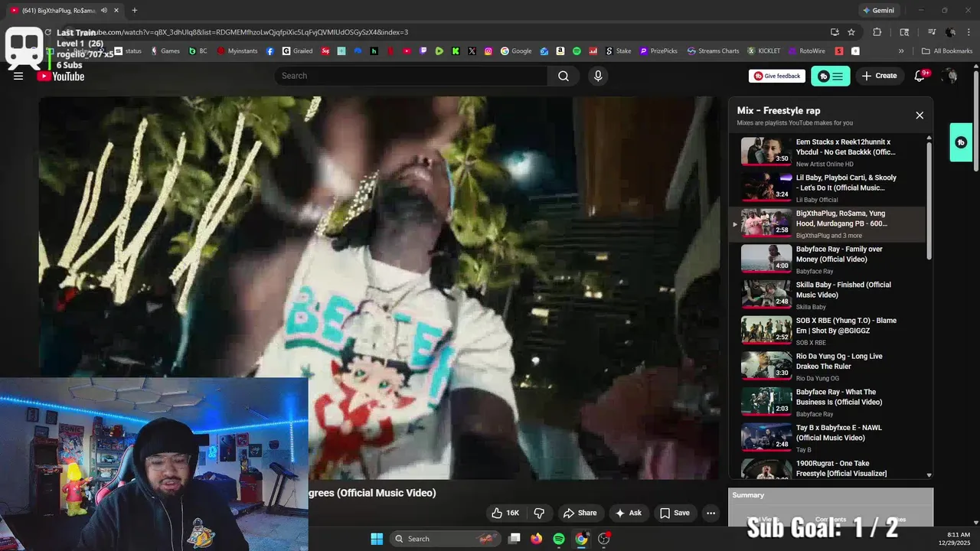Open the Streams Charts bookmark
980x551 pixels.
(713, 51)
